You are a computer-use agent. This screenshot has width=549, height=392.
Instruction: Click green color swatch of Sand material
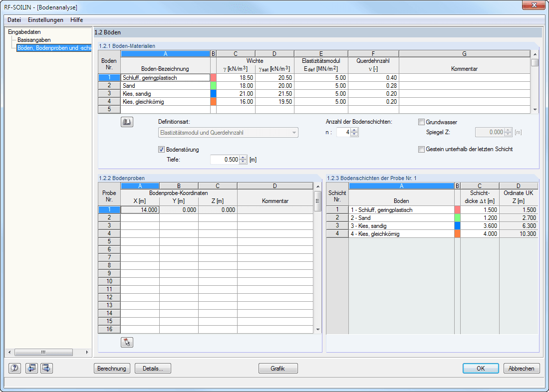point(213,86)
